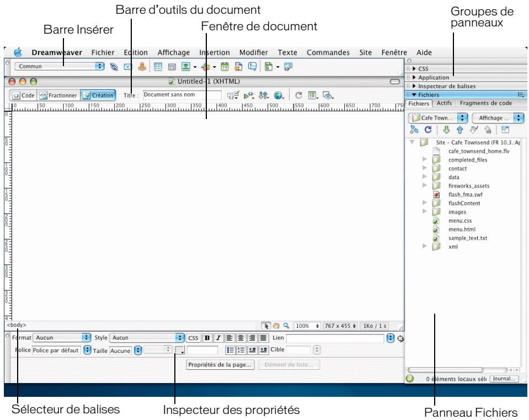Switch to Code view
529x420 pixels.
tap(23, 95)
